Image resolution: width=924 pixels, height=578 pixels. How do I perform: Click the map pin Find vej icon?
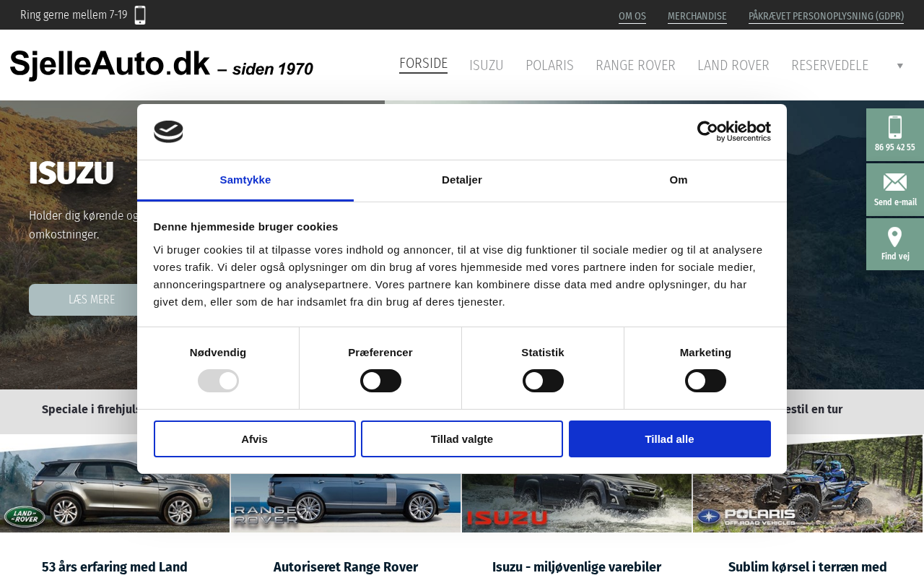tap(895, 237)
